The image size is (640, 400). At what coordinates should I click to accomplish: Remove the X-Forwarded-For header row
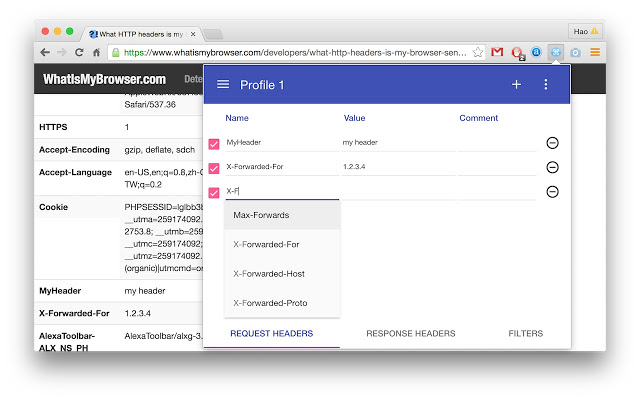click(x=552, y=167)
